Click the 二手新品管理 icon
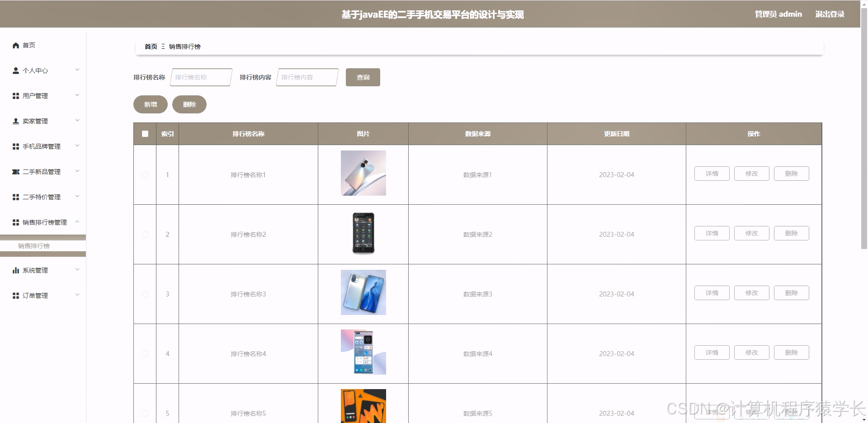Image resolution: width=868 pixels, height=423 pixels. pyautogui.click(x=15, y=171)
